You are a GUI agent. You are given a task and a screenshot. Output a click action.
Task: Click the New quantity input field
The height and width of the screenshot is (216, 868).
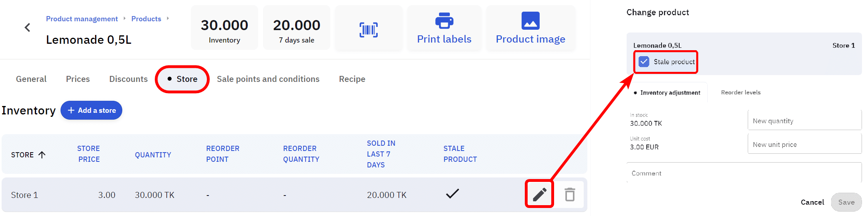click(x=804, y=121)
